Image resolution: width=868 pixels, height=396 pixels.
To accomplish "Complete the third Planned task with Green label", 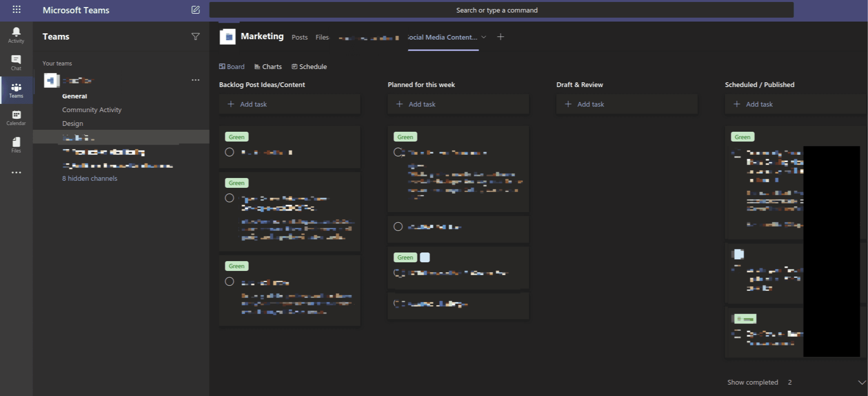I will [x=398, y=273].
